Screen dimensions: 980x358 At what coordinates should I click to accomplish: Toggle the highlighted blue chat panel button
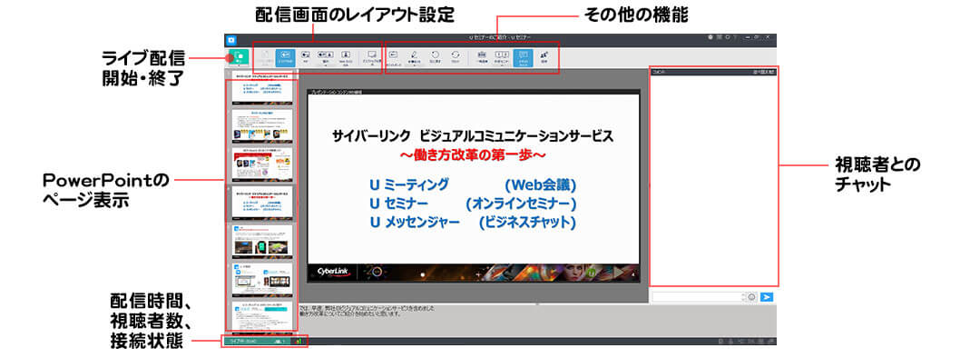click(524, 57)
